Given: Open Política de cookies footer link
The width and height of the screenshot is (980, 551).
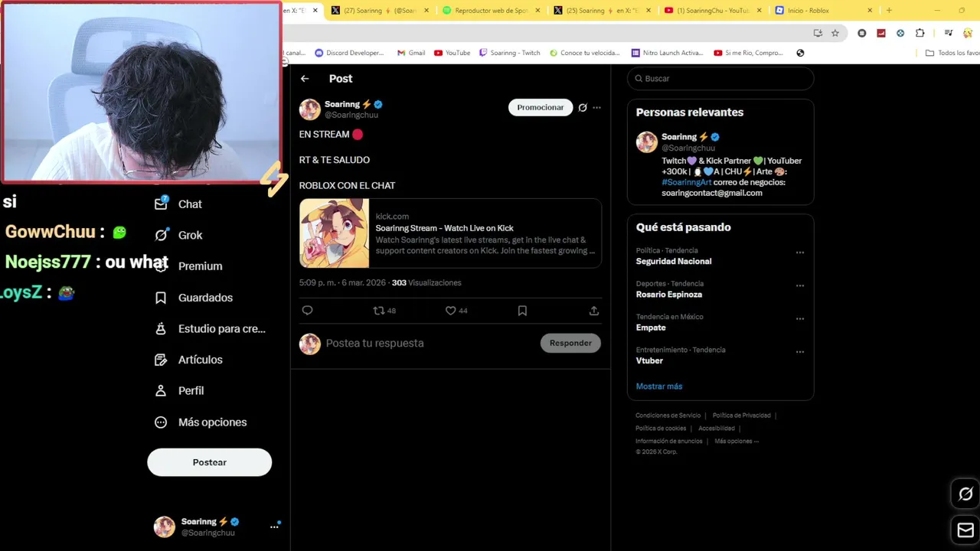Looking at the screenshot, I should [x=661, y=429].
